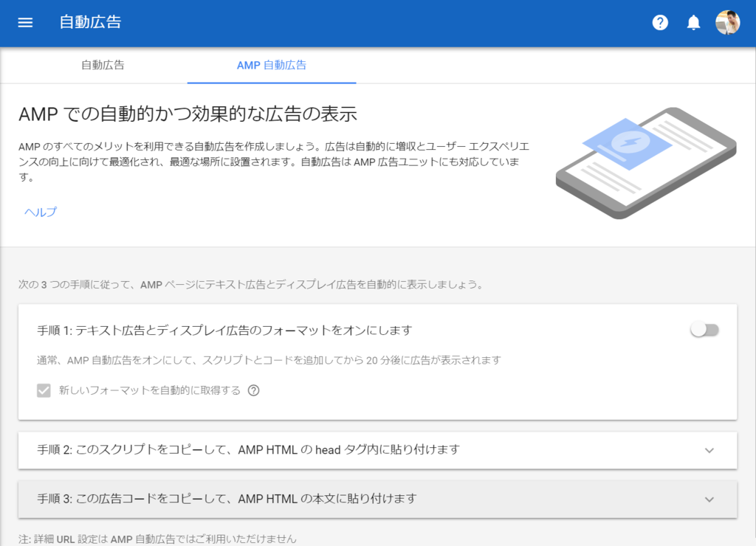
Task: Open the help icon in the top bar
Action: click(659, 22)
